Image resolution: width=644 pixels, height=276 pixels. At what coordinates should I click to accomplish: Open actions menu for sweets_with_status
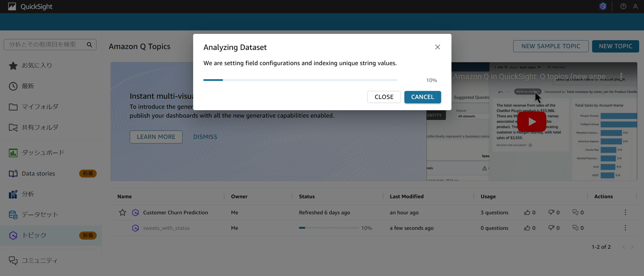click(625, 228)
